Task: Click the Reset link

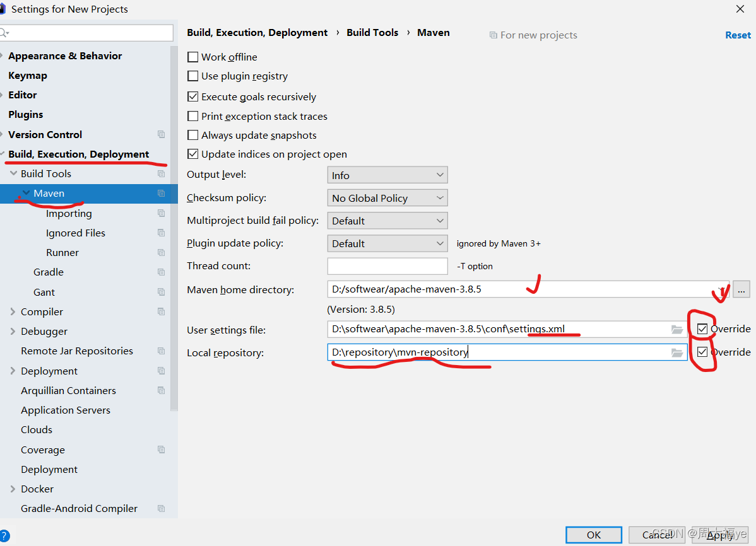Action: click(738, 35)
